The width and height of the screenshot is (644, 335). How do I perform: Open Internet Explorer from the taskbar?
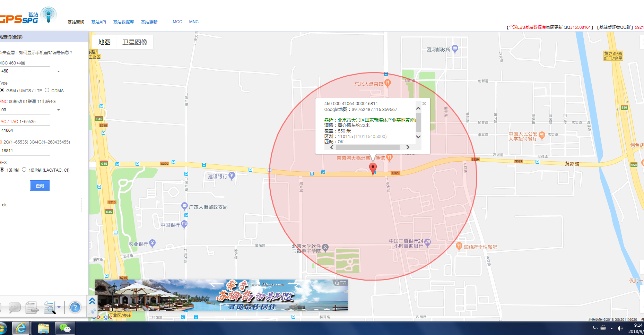pyautogui.click(x=21, y=328)
